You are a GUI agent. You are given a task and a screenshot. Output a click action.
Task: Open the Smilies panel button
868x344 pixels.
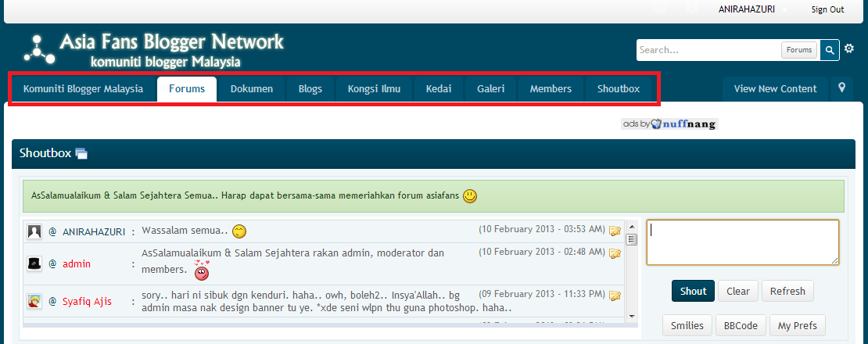point(687,326)
